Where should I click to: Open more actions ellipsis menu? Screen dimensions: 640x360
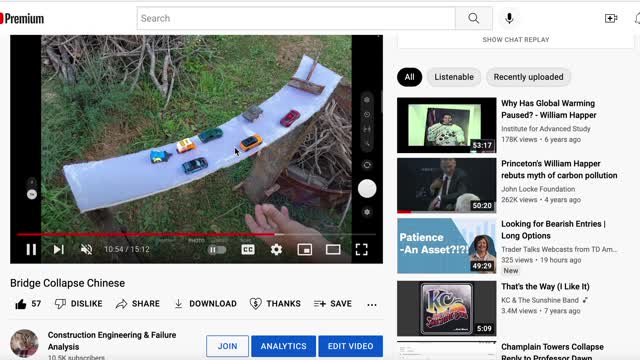point(372,304)
